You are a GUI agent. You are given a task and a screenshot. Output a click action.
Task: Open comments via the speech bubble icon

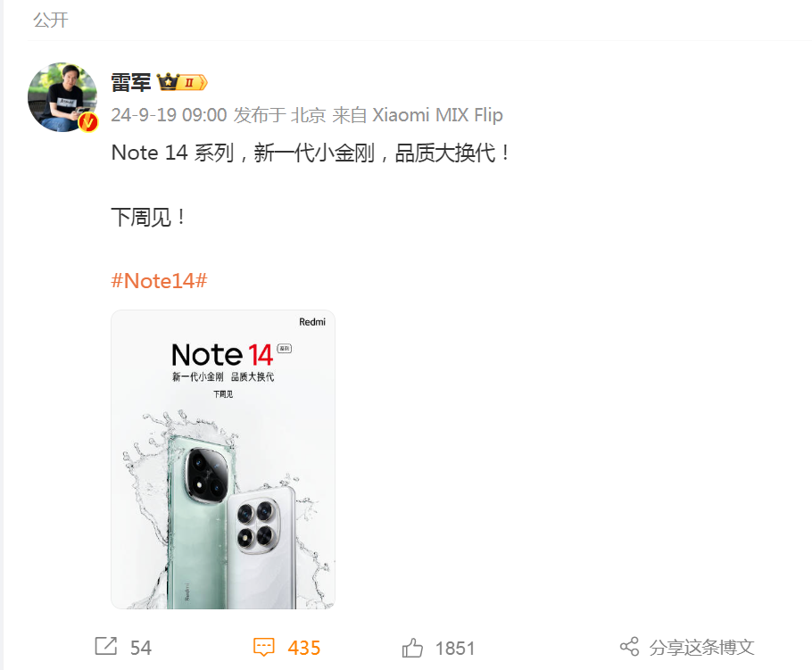pyautogui.click(x=263, y=647)
